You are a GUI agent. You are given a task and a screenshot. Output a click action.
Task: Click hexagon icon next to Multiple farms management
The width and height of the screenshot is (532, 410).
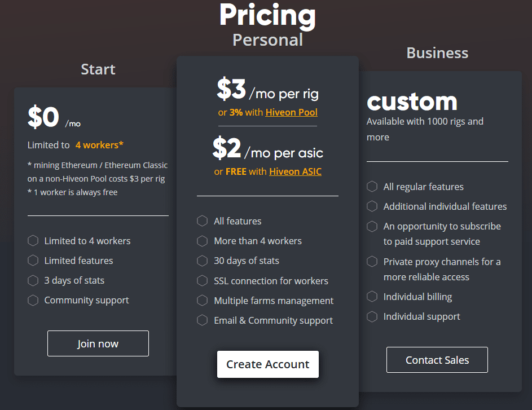[x=202, y=301]
